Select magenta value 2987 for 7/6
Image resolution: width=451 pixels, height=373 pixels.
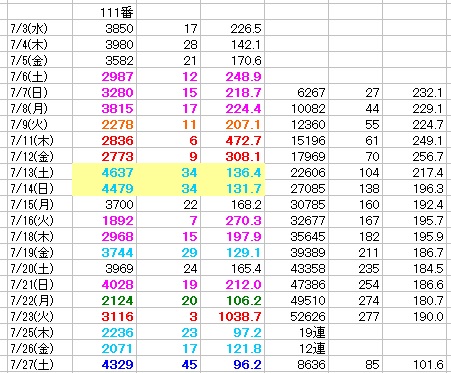(x=104, y=77)
